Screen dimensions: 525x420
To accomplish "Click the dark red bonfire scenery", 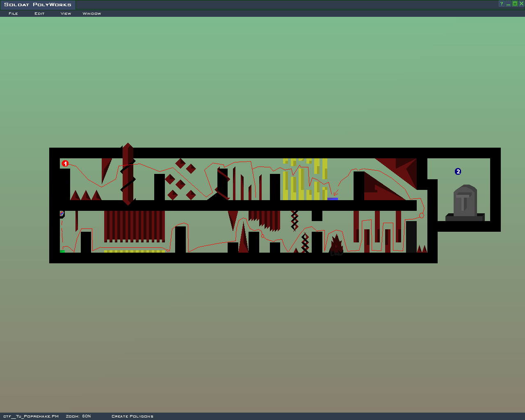I will pyautogui.click(x=336, y=245).
